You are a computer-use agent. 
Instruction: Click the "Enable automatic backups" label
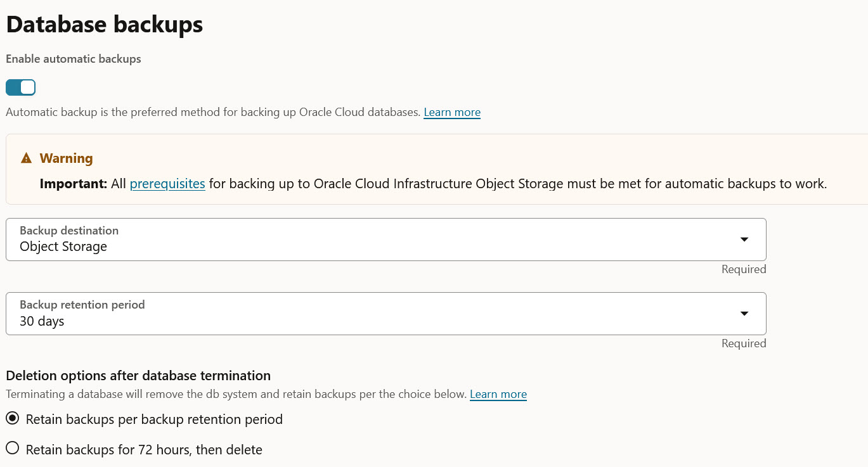pyautogui.click(x=73, y=58)
